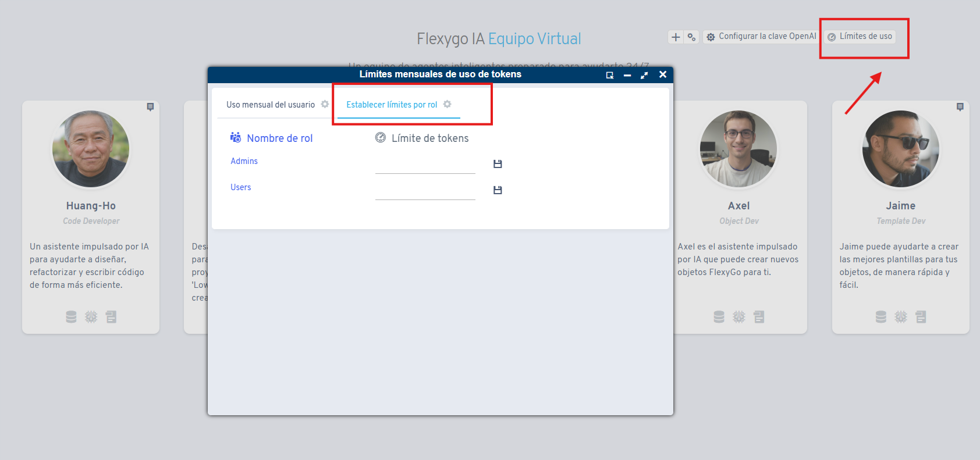Click chip icon on Huang-Ho card

pyautogui.click(x=91, y=317)
